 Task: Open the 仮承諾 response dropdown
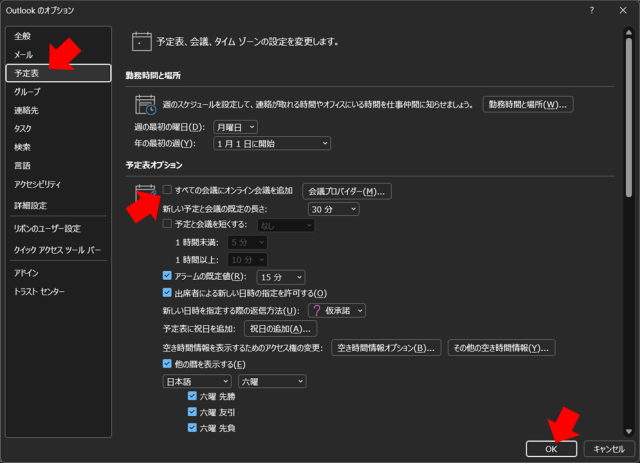[x=336, y=311]
